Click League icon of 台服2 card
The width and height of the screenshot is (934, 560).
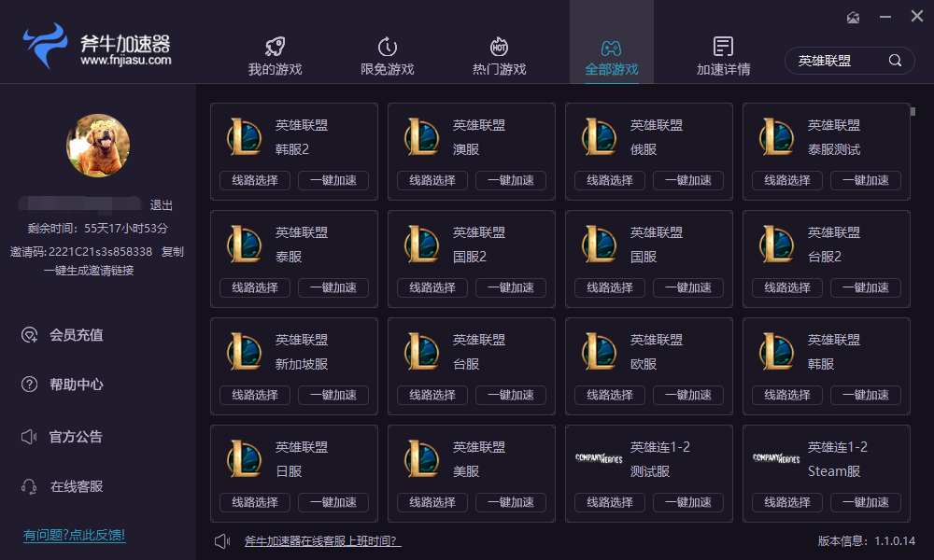point(777,244)
